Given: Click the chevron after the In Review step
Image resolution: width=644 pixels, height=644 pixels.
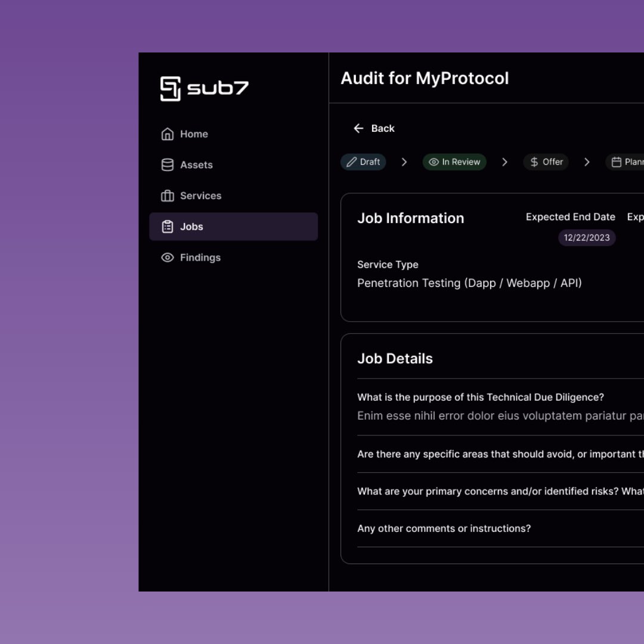Looking at the screenshot, I should 505,162.
